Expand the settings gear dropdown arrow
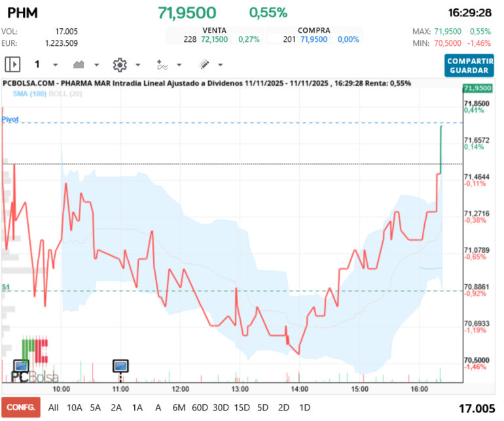504x421 pixels. [138, 65]
